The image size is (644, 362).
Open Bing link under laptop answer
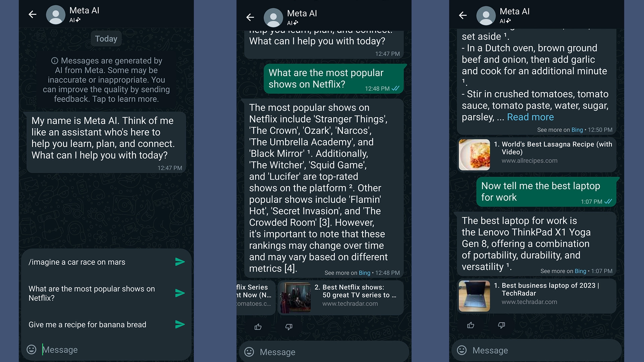580,271
